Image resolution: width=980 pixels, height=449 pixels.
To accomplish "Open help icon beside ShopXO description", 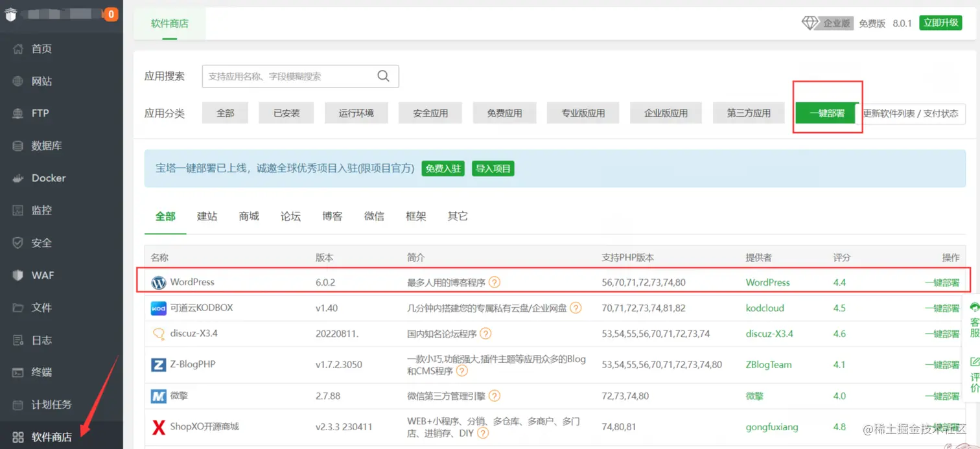I will tap(483, 433).
